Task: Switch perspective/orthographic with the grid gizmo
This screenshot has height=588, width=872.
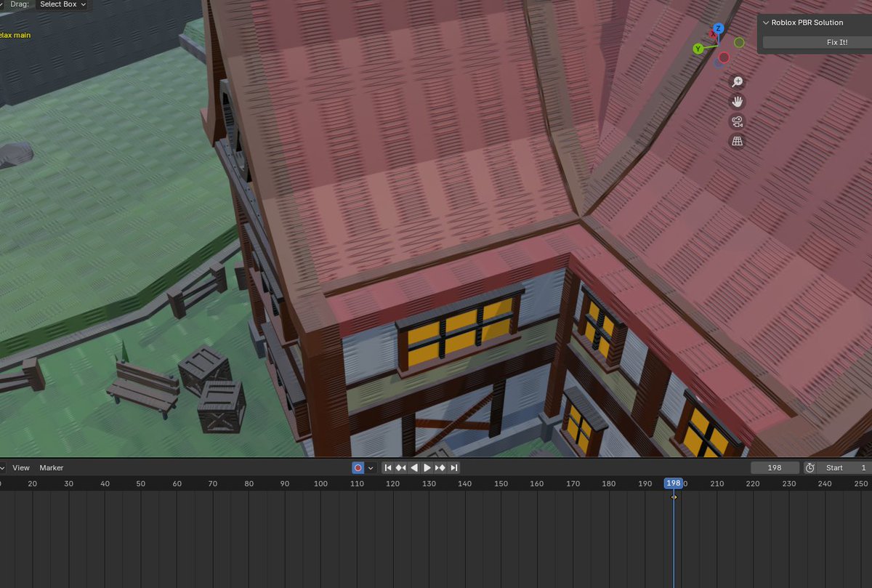Action: tap(737, 141)
